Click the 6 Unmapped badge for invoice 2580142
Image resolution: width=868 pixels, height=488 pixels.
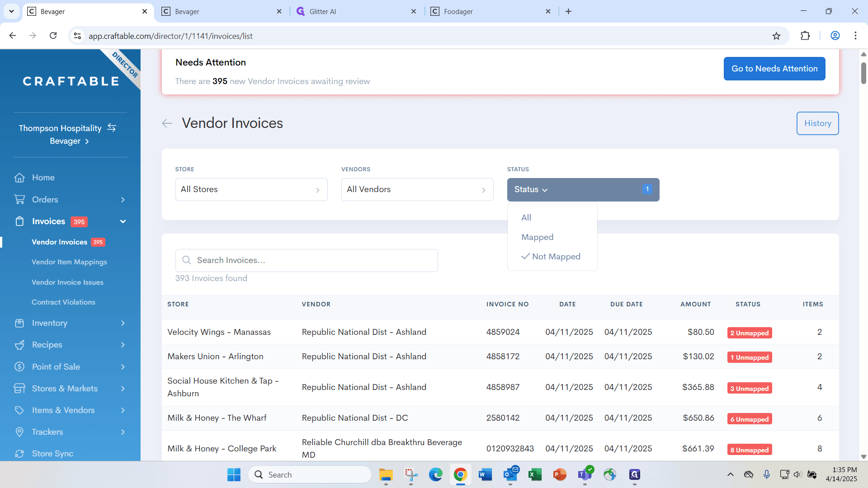[x=750, y=419]
